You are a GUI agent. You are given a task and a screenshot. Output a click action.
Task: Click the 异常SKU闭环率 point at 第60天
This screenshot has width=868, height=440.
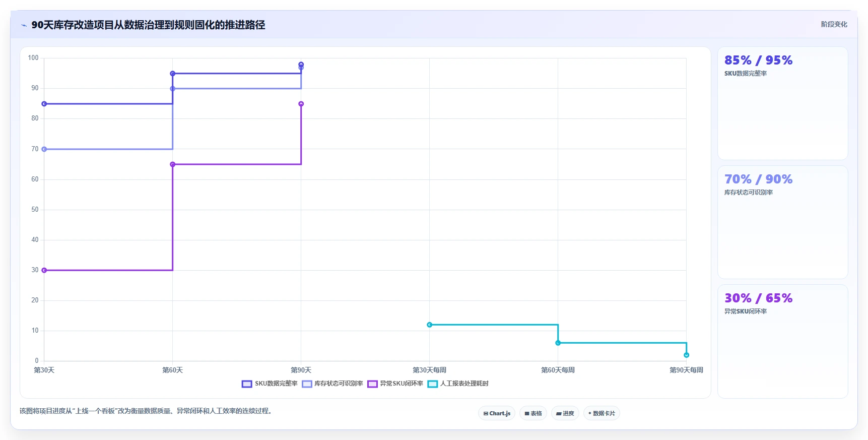(173, 164)
